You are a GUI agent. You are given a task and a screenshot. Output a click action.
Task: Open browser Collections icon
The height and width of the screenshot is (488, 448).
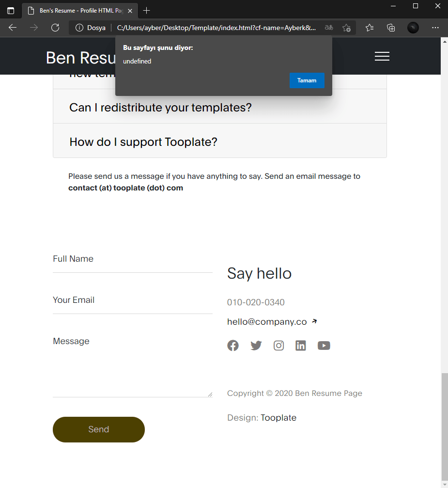(391, 28)
